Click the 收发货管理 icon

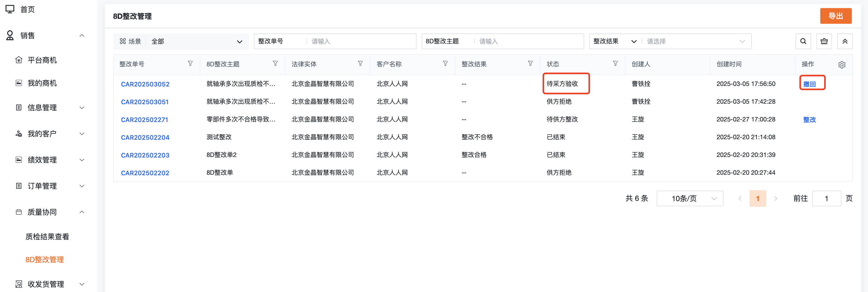click(19, 284)
